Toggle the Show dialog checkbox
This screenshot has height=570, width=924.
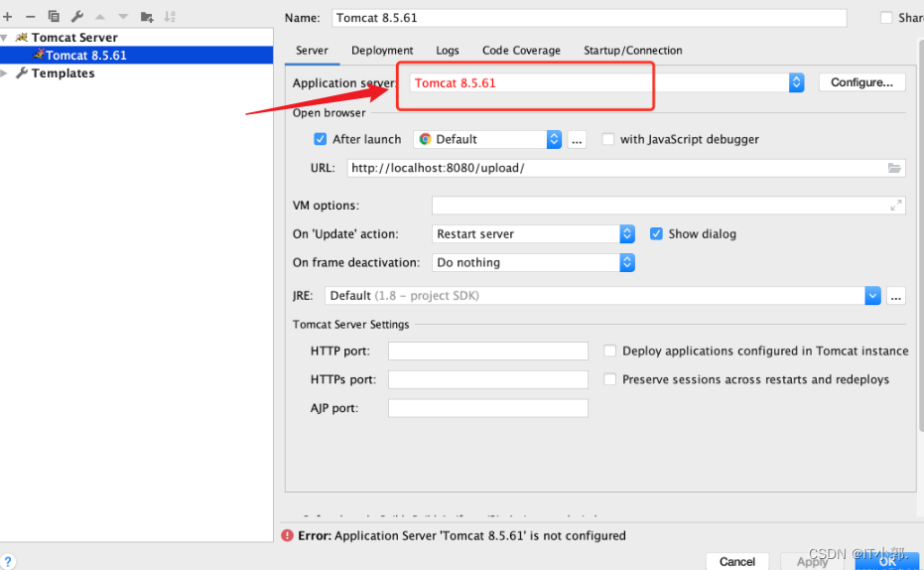(656, 234)
